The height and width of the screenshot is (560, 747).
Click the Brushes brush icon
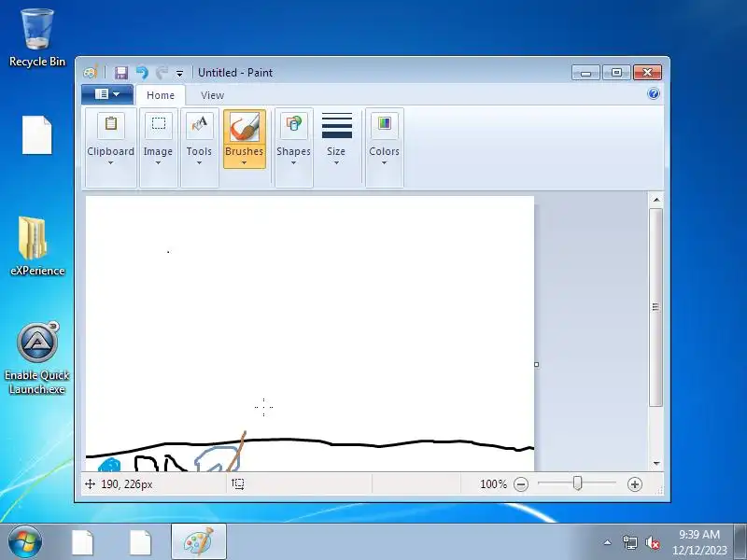(245, 128)
